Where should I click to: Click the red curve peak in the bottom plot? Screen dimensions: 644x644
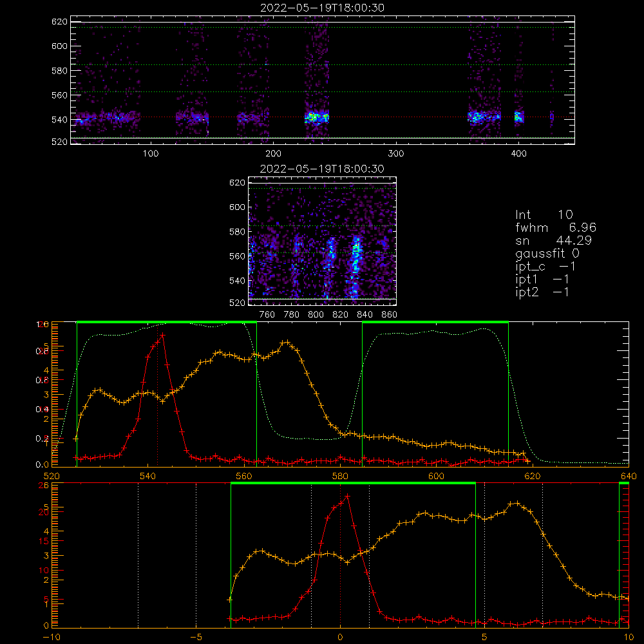coord(348,496)
